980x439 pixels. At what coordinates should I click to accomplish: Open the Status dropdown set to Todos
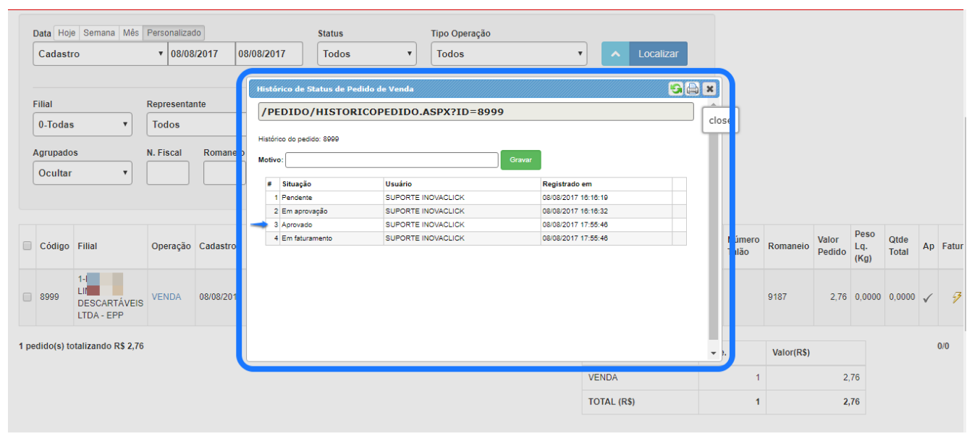tap(366, 54)
